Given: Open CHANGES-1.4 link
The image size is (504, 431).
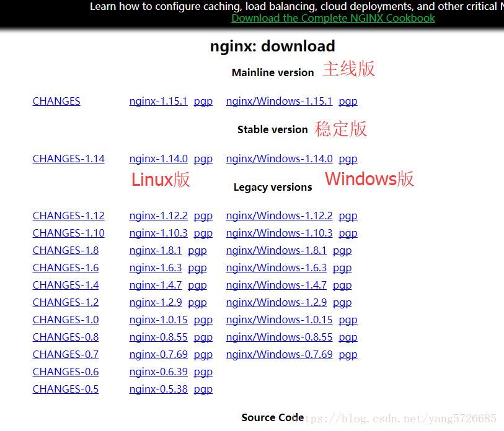Looking at the screenshot, I should 66,285.
